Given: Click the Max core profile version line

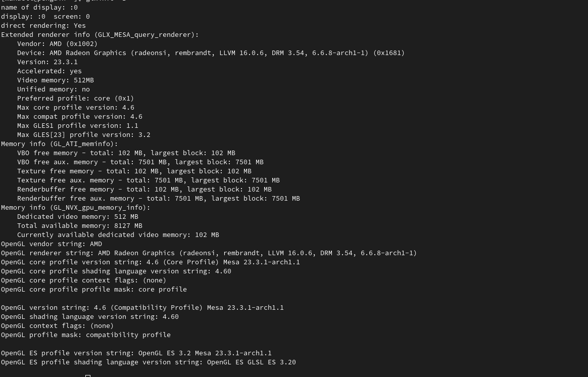Looking at the screenshot, I should 75,107.
